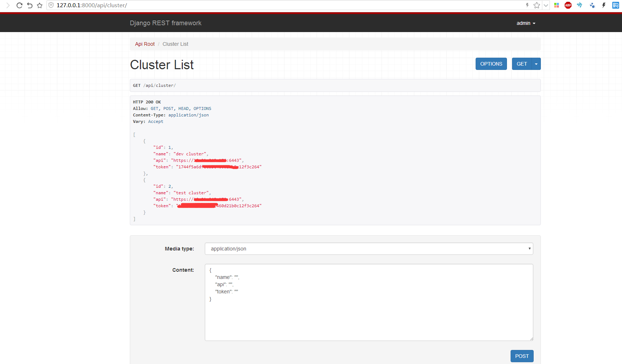Click the browser forward arrow
The height and width of the screenshot is (364, 622).
point(8,5)
